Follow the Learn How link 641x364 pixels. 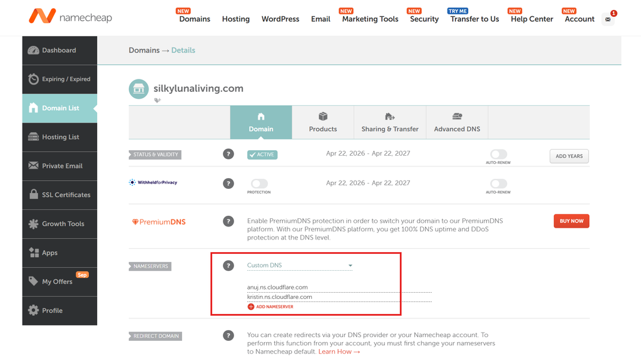coord(339,351)
